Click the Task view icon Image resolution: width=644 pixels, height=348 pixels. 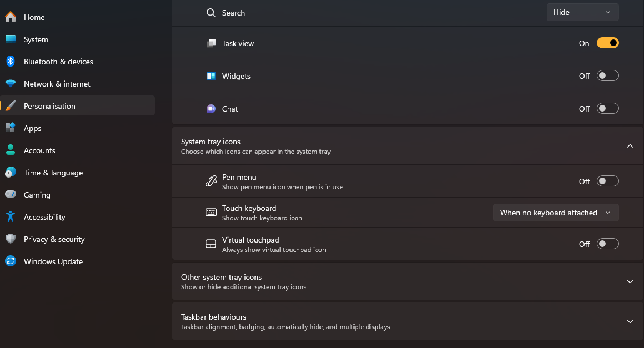point(211,43)
